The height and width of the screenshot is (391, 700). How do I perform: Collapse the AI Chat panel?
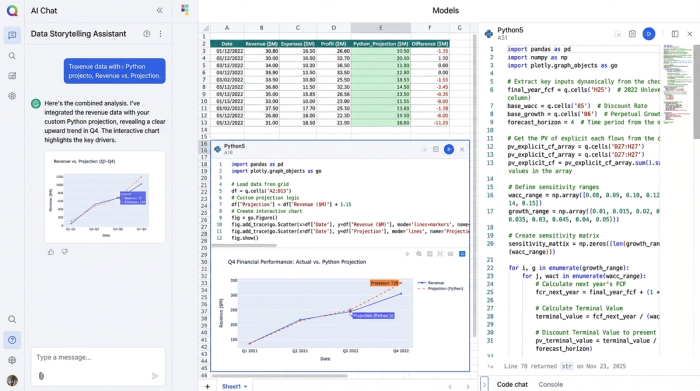159,11
